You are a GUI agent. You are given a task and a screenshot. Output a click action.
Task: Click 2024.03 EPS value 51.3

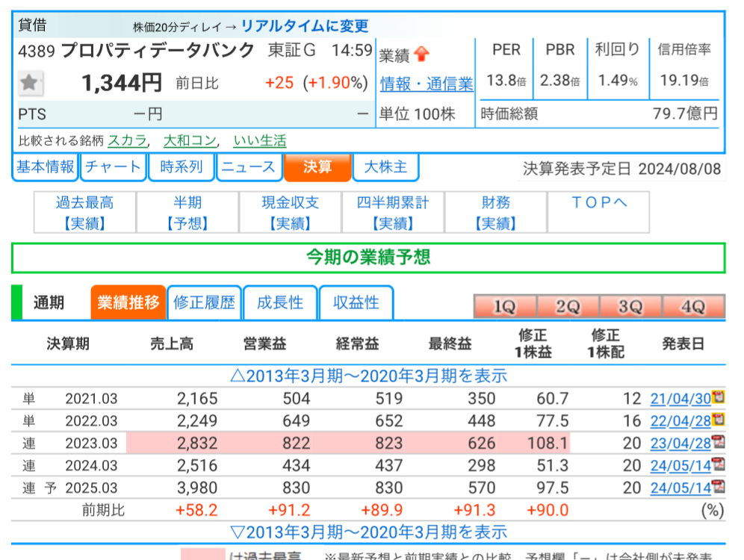click(552, 466)
